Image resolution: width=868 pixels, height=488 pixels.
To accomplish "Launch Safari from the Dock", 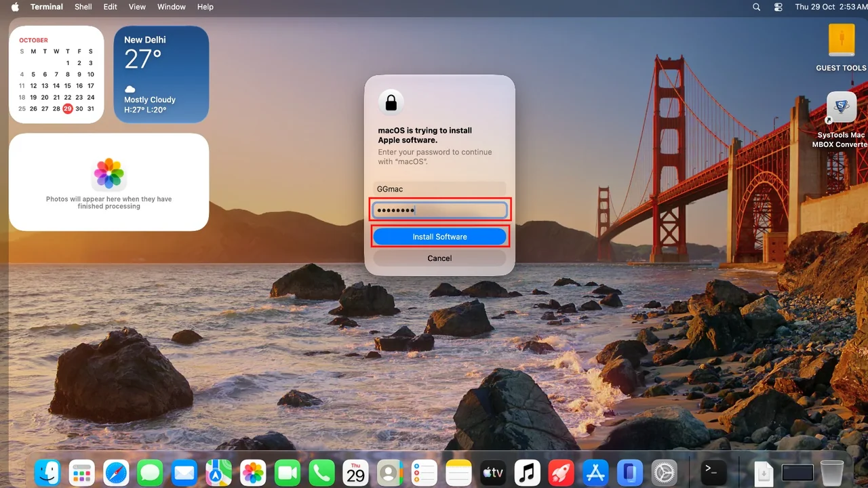I will point(116,472).
